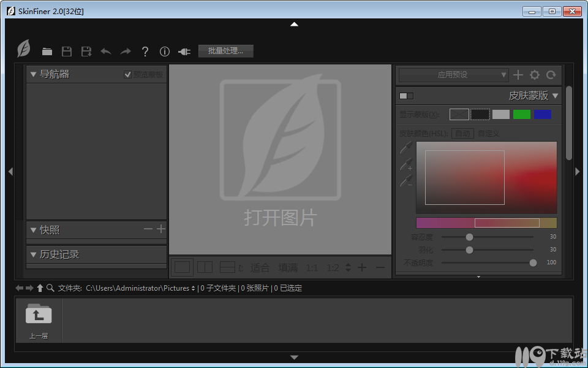Open an image file via folder icon
This screenshot has height=368, width=588.
click(x=47, y=52)
